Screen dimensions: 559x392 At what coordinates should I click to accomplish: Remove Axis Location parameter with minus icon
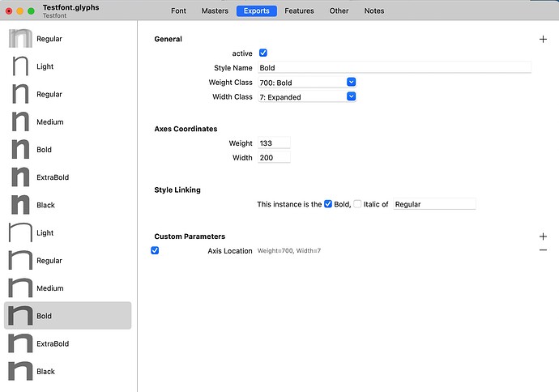[x=543, y=250]
